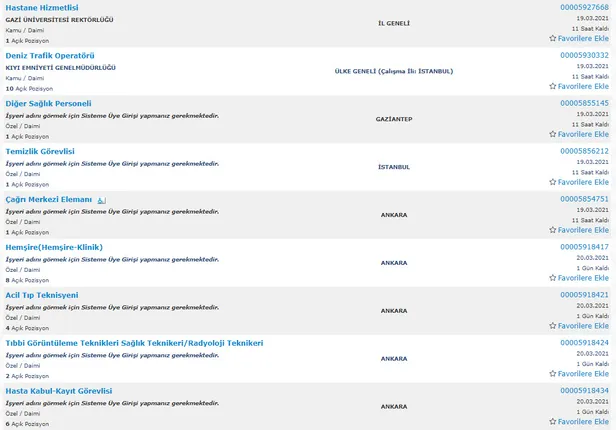
Task: Open the Deniz Trafik Operatörü job title
Action: point(50,55)
